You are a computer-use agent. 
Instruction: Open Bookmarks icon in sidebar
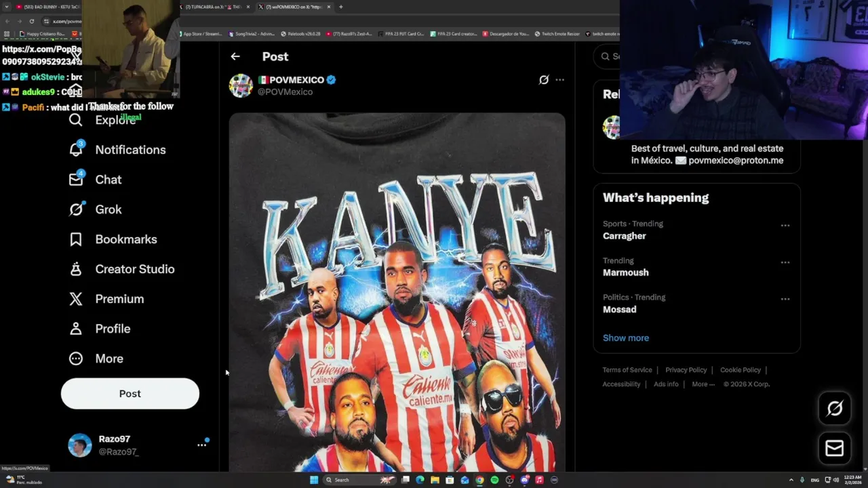click(x=76, y=239)
